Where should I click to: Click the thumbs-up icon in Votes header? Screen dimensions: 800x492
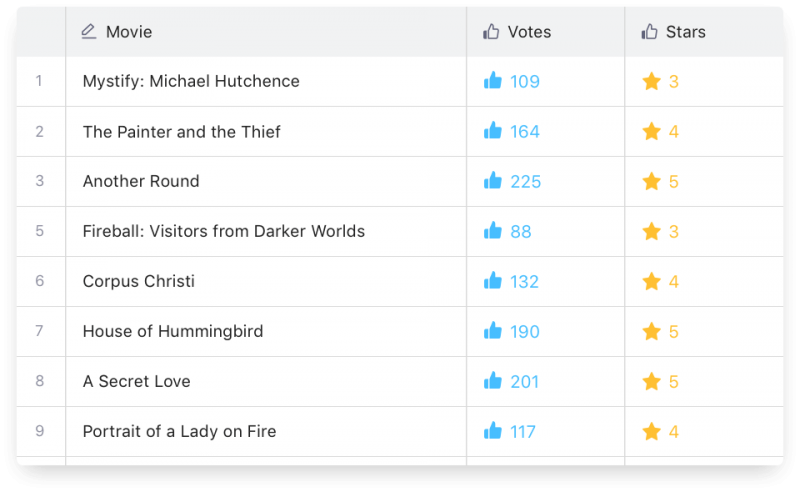coord(491,32)
